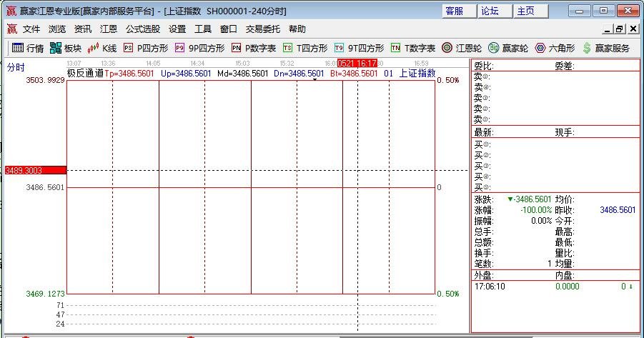Image resolution: width=644 pixels, height=338 pixels.
Task: Open the 9T四方形 tool
Action: click(x=359, y=48)
